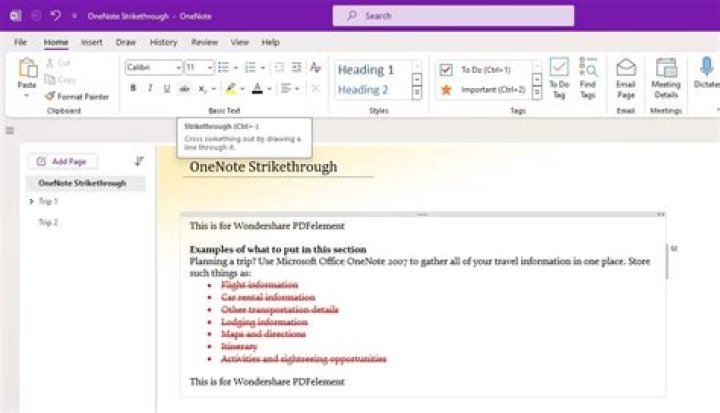This screenshot has height=413, width=720.
Task: Open highlight color dropdown arrow
Action: tap(242, 89)
